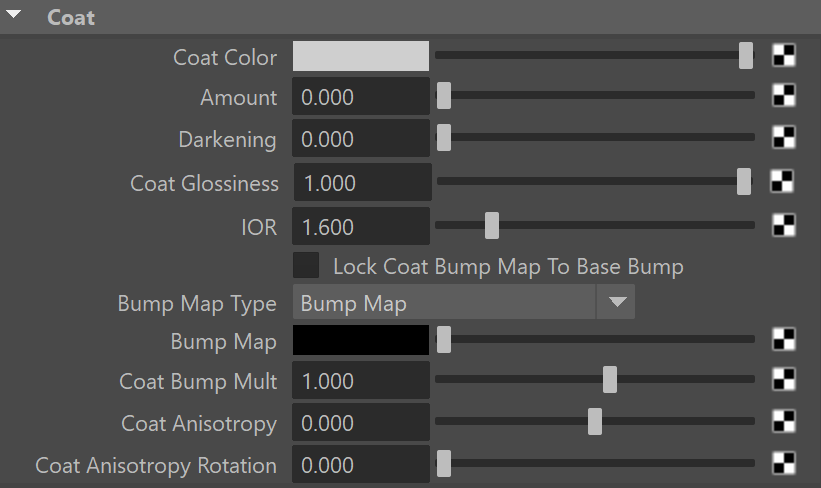
Task: Click the Coat Bump Mult map checker icon
Action: point(784,380)
